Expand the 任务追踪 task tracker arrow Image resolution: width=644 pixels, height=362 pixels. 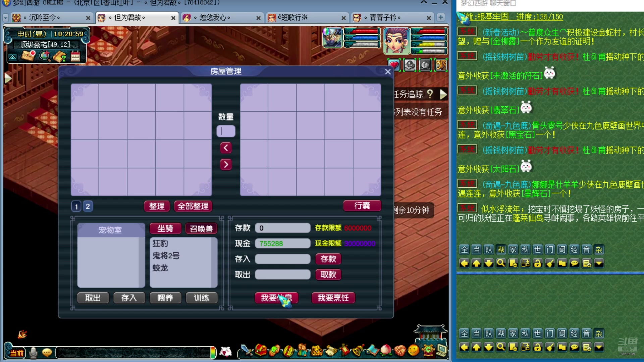(x=443, y=95)
